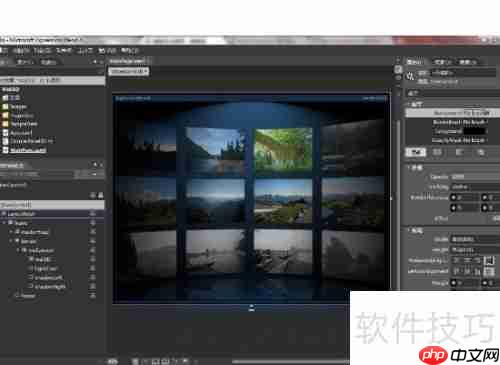The height and width of the screenshot is (365, 500).
Task: Click the lock-all icon above objects tree
Action: coord(101,195)
